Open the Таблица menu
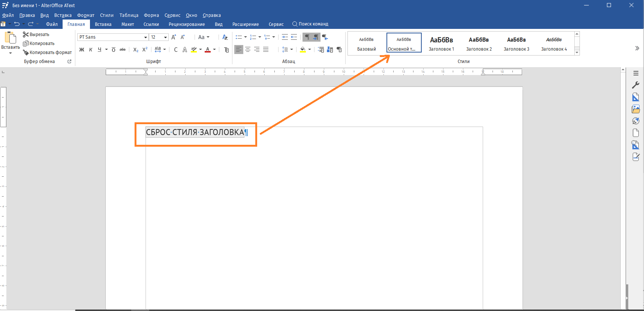Image resolution: width=644 pixels, height=311 pixels. (x=129, y=15)
